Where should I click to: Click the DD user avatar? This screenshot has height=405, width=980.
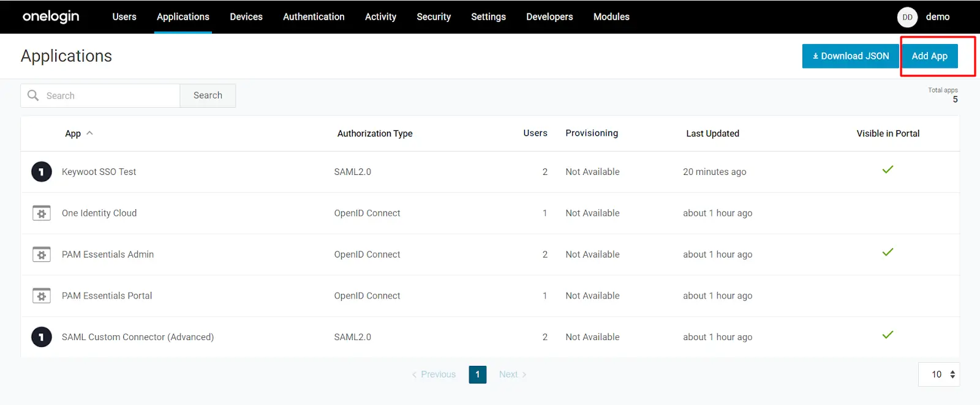point(907,17)
